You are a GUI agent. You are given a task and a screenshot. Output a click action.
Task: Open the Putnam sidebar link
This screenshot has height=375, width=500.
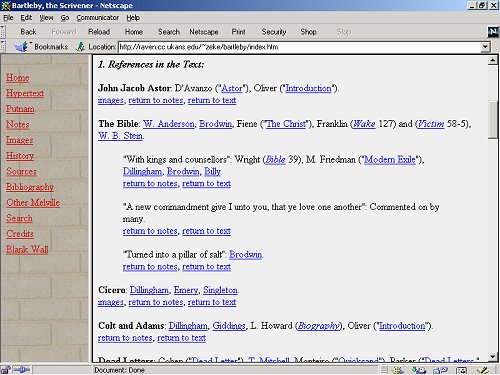(20, 109)
